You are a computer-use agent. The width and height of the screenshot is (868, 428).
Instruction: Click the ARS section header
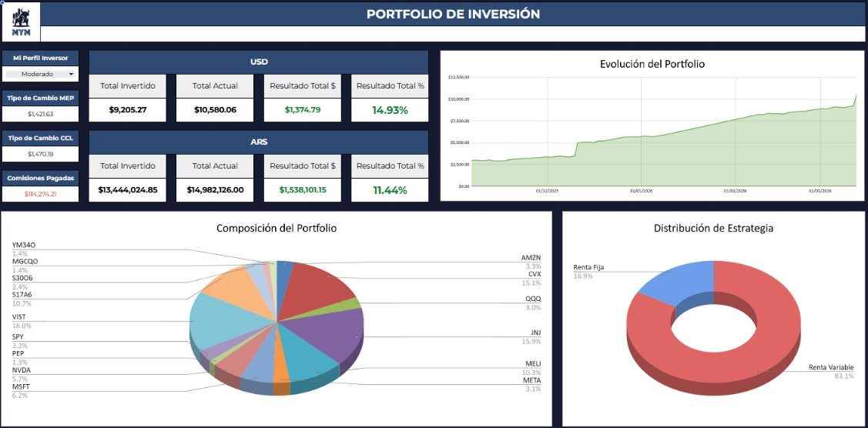[259, 142]
